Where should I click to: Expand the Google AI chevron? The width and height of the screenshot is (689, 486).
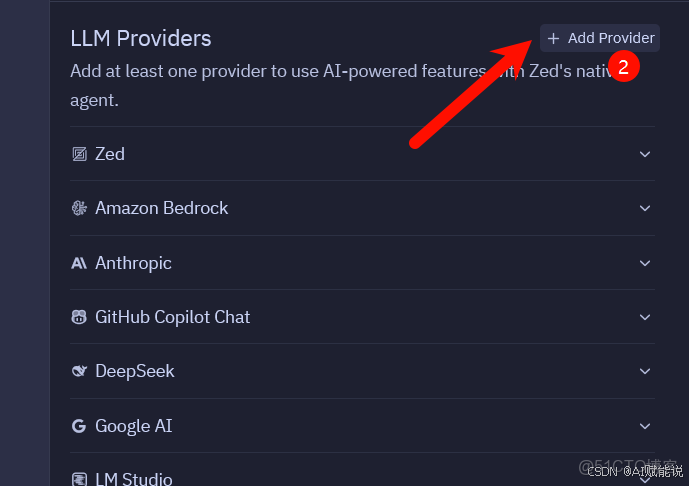[x=645, y=426]
